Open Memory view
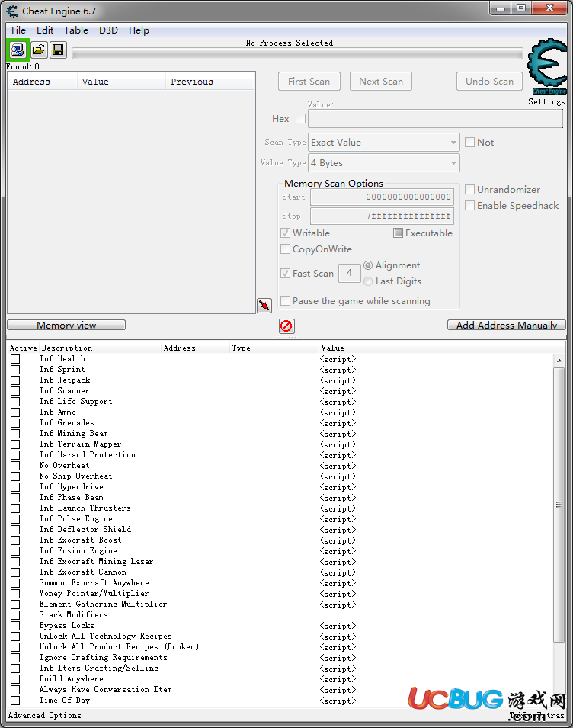Screen dimensions: 573x728 pyautogui.click(x=66, y=325)
